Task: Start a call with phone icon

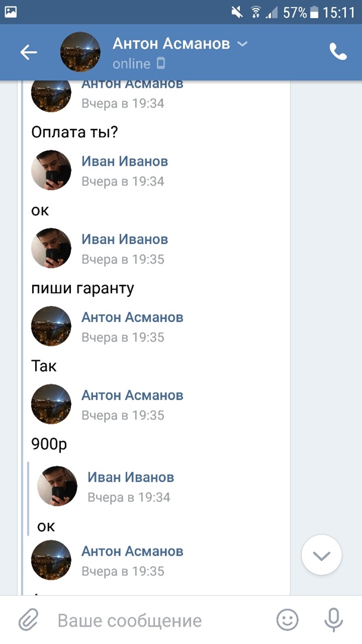Action: [338, 52]
